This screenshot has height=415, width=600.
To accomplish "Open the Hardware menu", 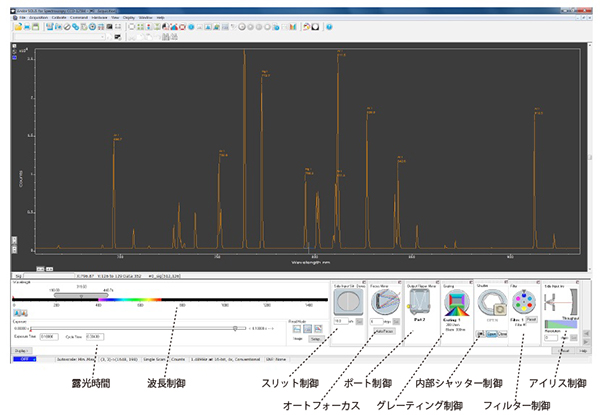I will click(x=99, y=18).
